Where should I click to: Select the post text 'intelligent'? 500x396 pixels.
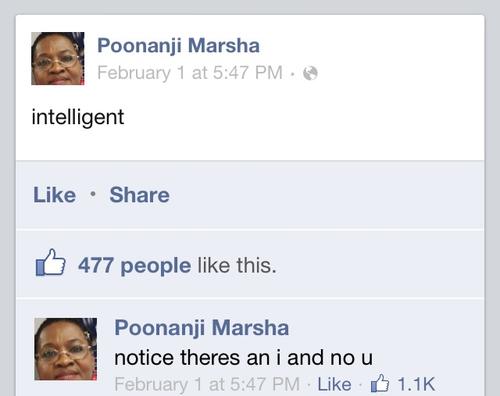(x=78, y=117)
